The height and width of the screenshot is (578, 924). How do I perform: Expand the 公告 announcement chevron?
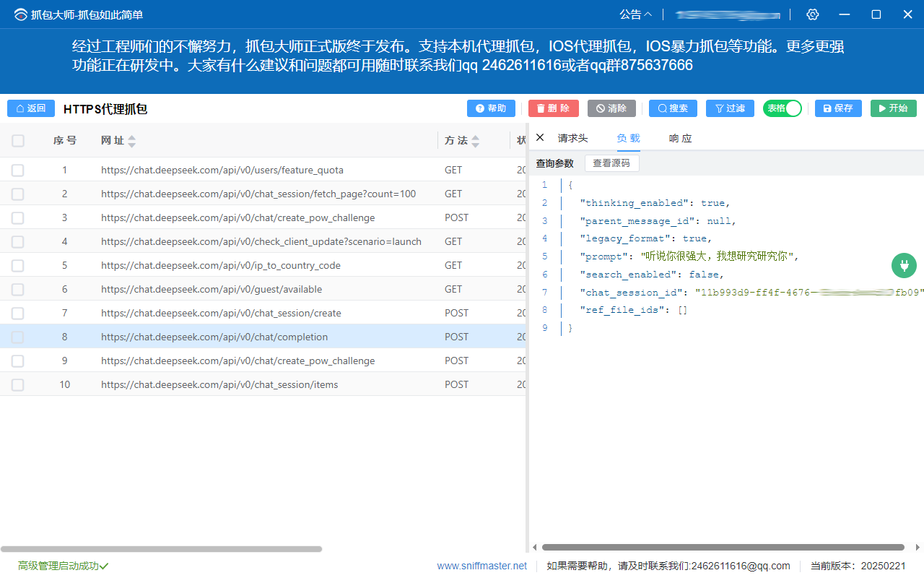(648, 14)
